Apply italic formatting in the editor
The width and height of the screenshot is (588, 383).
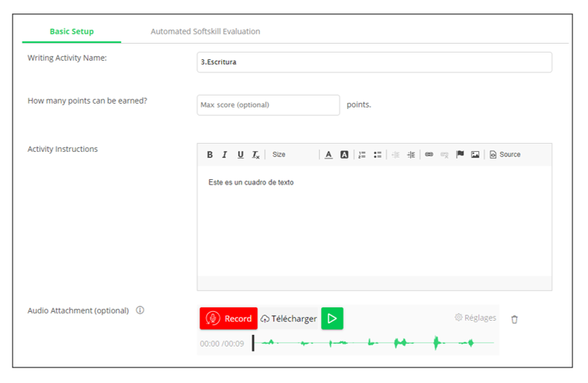tap(225, 155)
